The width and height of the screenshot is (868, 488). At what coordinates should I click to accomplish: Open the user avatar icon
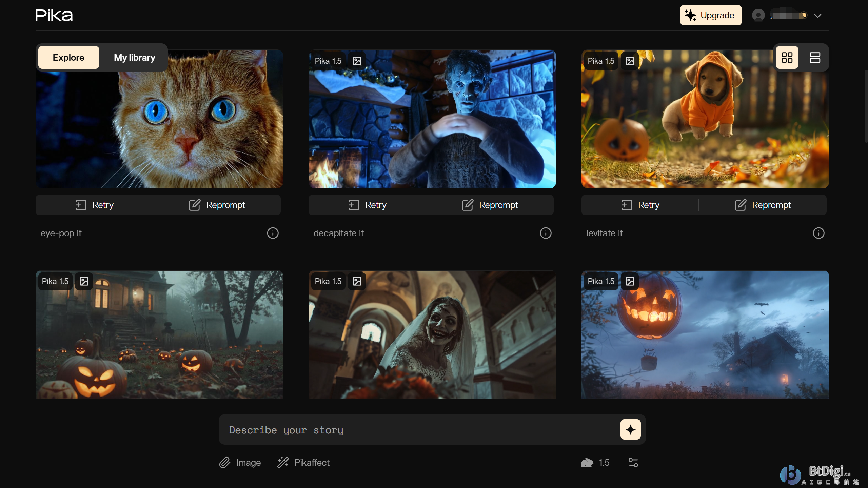[x=758, y=15]
